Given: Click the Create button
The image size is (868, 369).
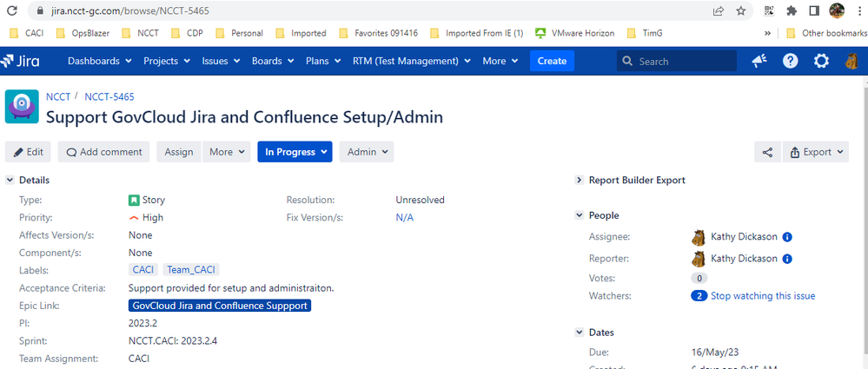Looking at the screenshot, I should [x=552, y=61].
